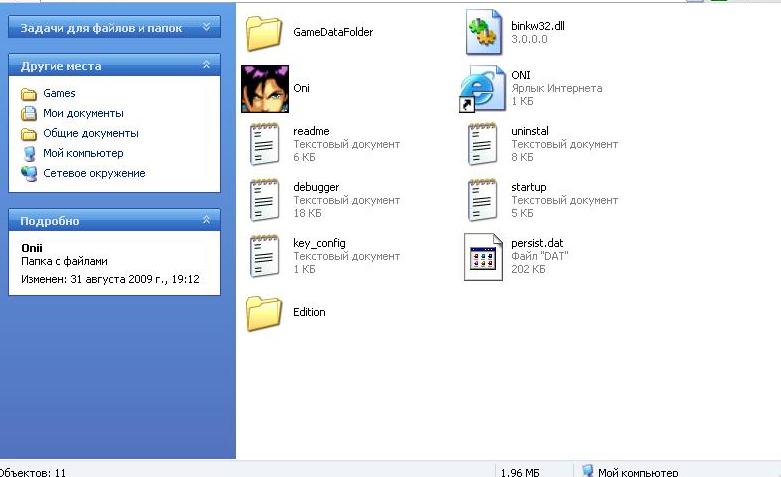Navigate to 'Общие документы' link

coord(90,133)
